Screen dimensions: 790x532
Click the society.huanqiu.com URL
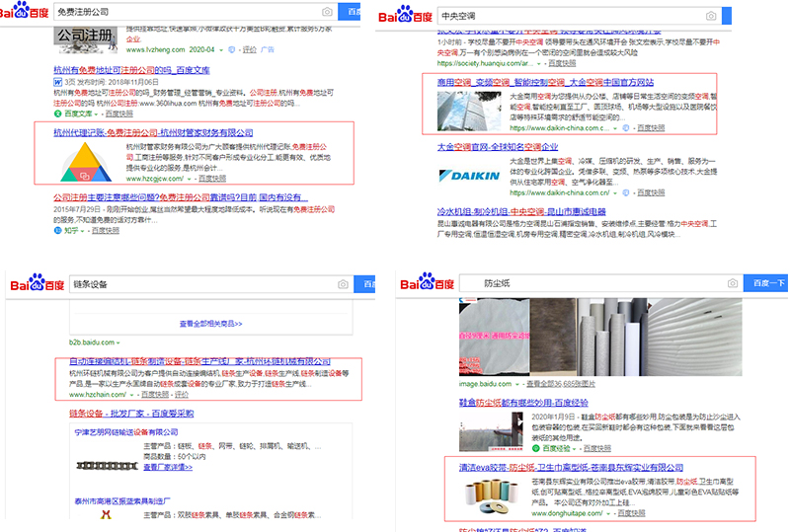(x=485, y=63)
